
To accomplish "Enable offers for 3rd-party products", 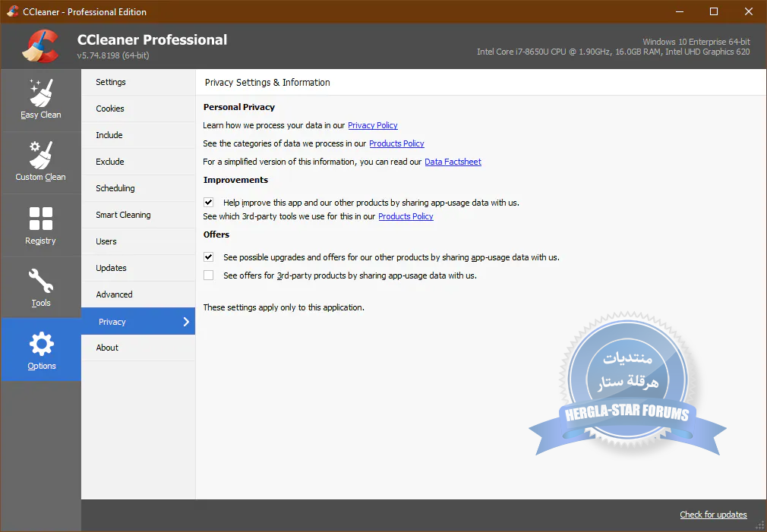I will (x=208, y=275).
